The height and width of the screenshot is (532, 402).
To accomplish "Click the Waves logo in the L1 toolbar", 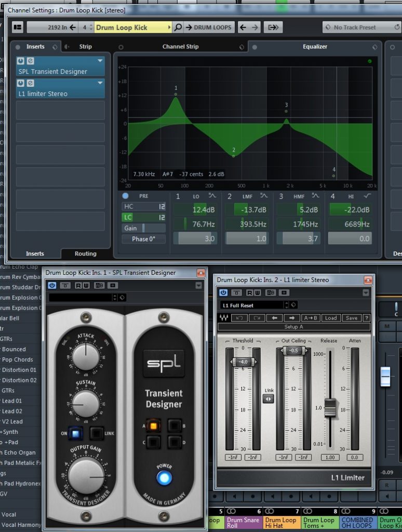I will pyautogui.click(x=223, y=318).
